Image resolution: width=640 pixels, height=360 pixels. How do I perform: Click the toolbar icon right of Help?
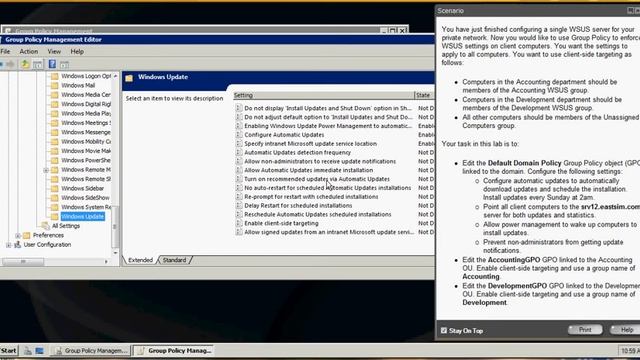[64, 64]
